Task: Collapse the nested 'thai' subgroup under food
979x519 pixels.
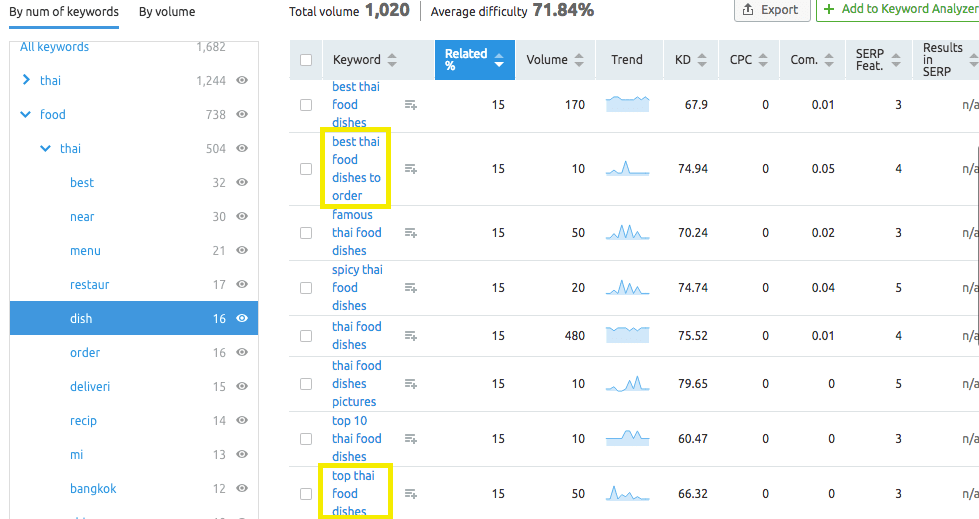Action: click(46, 149)
